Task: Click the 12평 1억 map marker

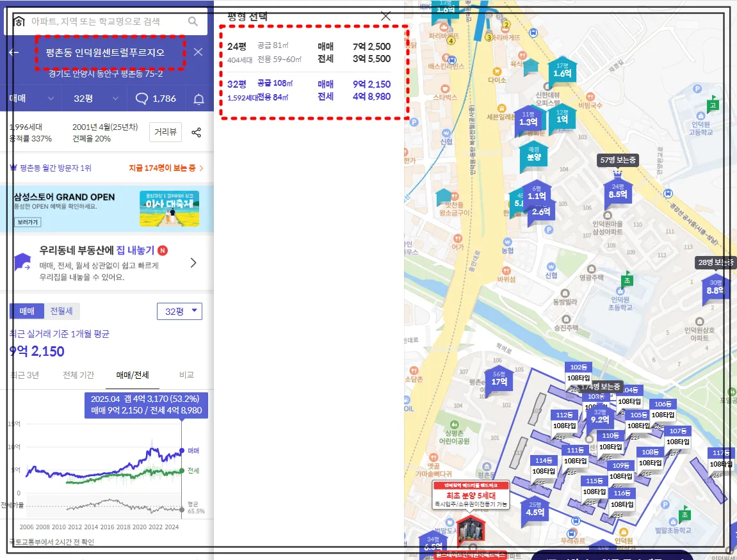Action: pyautogui.click(x=562, y=118)
